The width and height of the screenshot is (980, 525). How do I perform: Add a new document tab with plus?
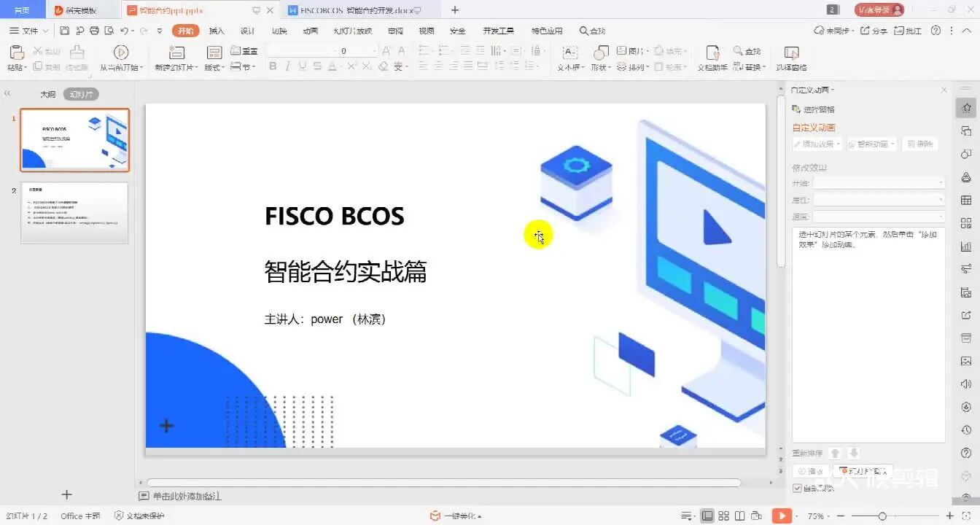pos(455,10)
